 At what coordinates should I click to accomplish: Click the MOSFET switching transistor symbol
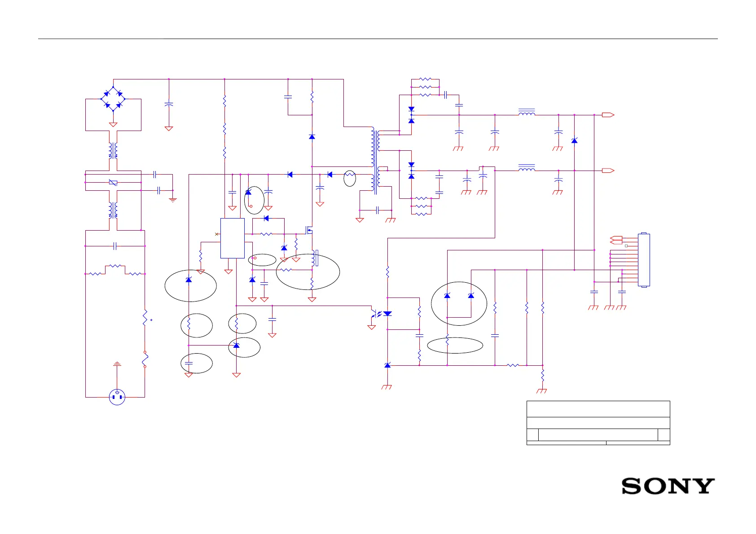[309, 231]
